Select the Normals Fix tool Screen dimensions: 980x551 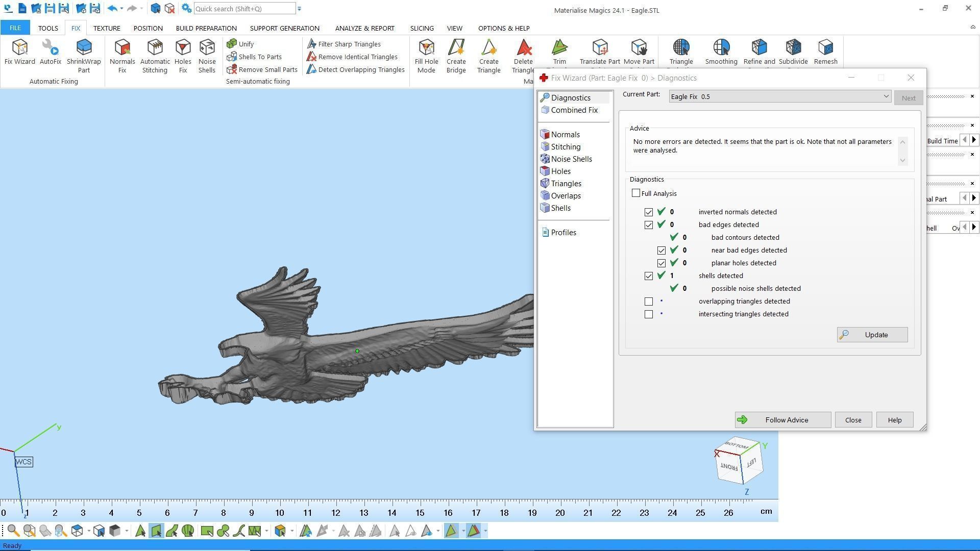(122, 48)
